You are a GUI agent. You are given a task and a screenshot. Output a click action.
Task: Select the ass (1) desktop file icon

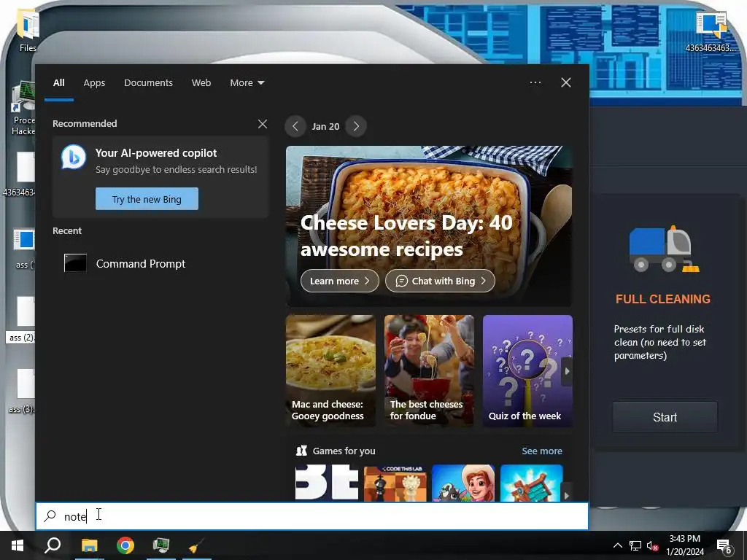point(24,239)
